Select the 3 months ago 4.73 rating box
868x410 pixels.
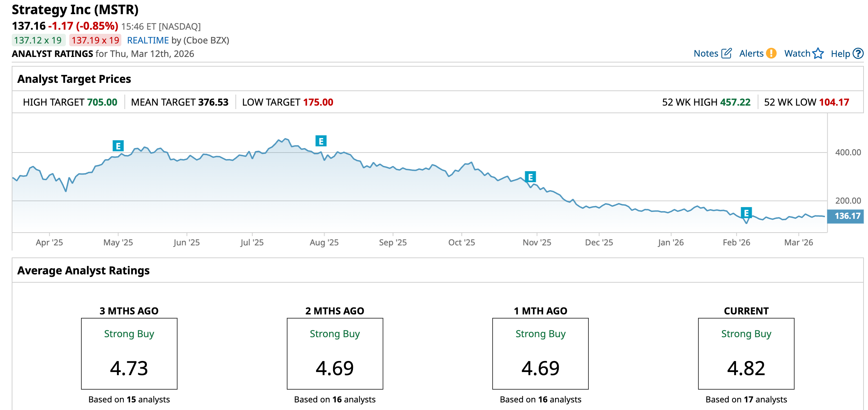pyautogui.click(x=129, y=354)
